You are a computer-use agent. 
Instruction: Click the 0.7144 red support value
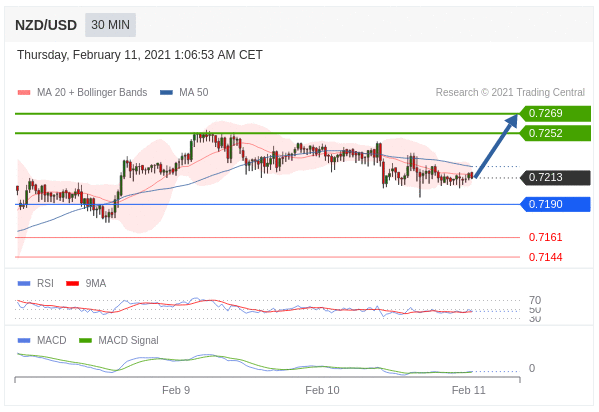tap(545, 257)
